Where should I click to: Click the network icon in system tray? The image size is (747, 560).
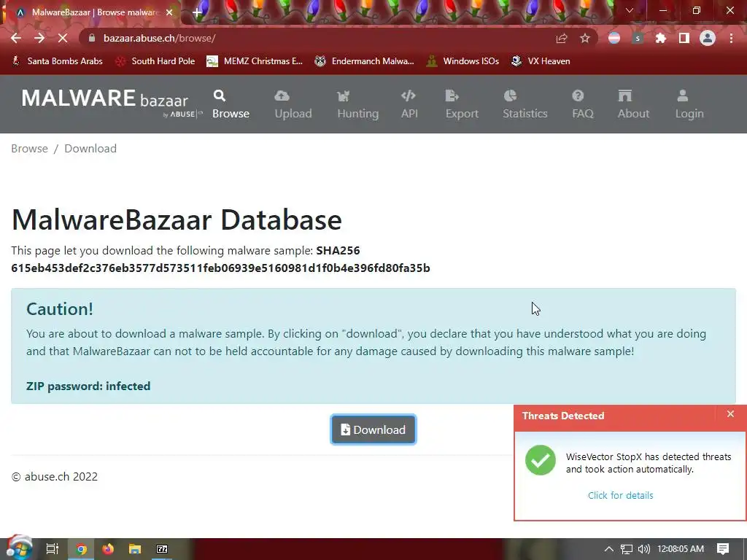[627, 549]
